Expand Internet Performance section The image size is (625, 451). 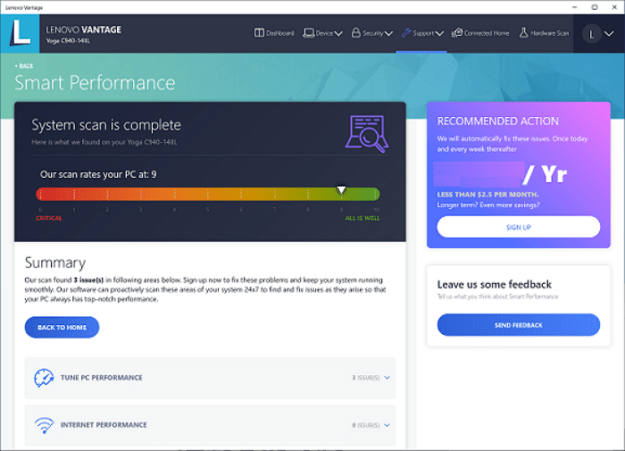210,425
